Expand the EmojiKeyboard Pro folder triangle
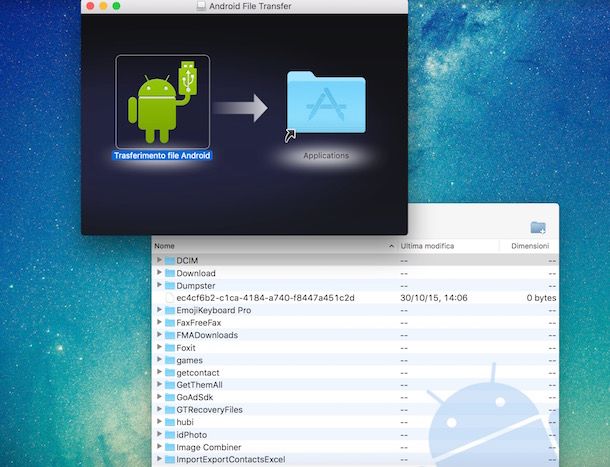 click(159, 310)
